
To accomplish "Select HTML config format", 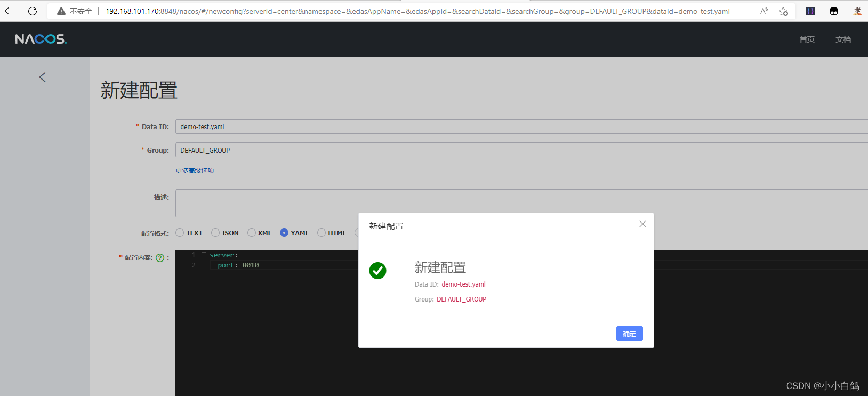I will [x=322, y=233].
